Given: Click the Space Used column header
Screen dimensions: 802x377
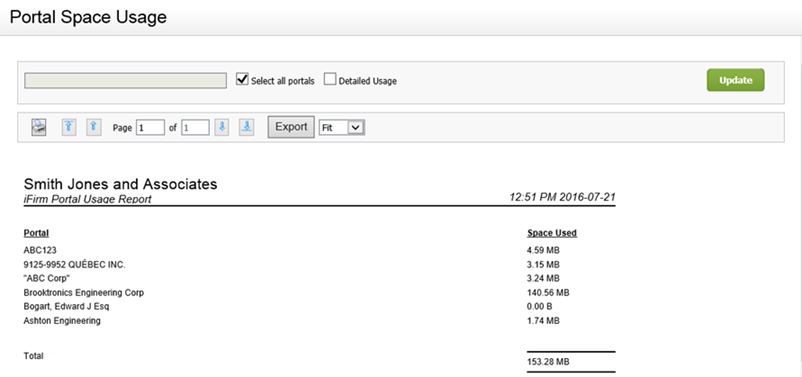Looking at the screenshot, I should (552, 233).
